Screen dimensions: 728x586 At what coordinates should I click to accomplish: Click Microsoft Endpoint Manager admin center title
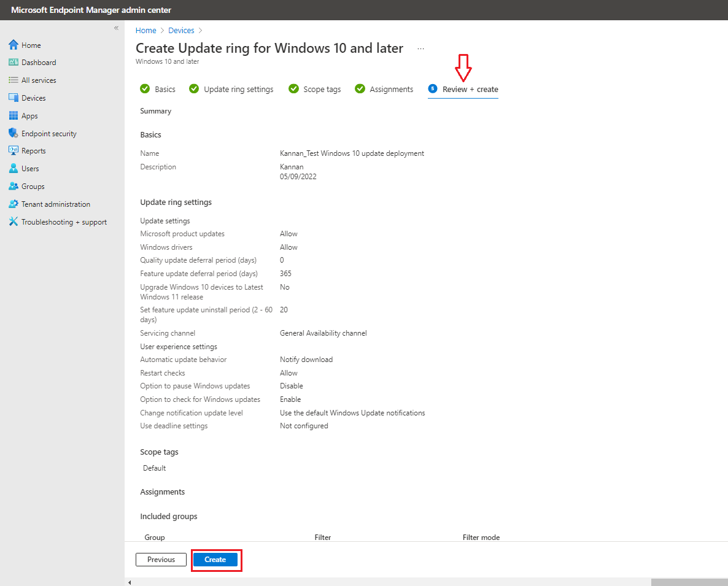pos(91,10)
